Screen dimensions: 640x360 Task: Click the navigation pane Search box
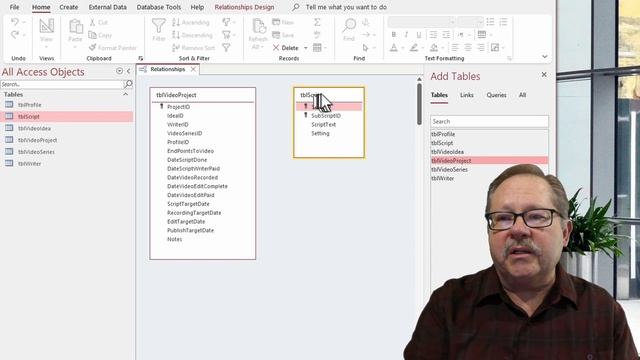point(62,84)
